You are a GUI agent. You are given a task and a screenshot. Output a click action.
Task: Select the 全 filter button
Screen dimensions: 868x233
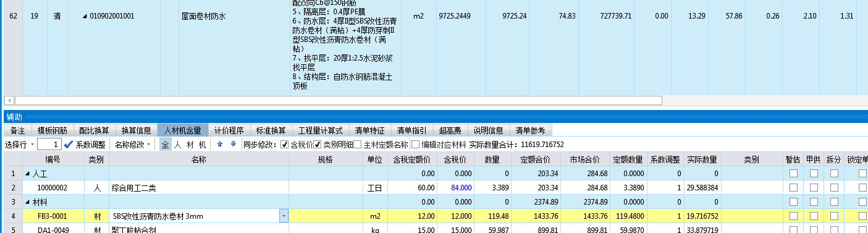point(165,145)
